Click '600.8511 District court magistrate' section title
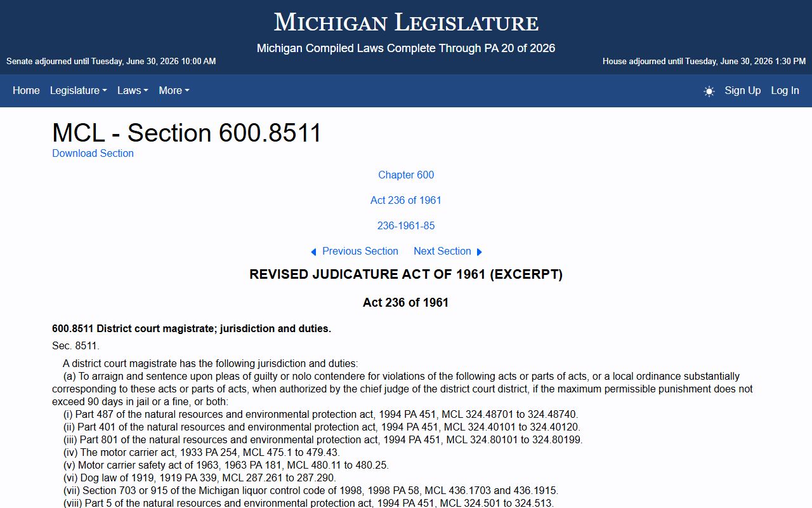Screen dimensions: 812x508 192,328
